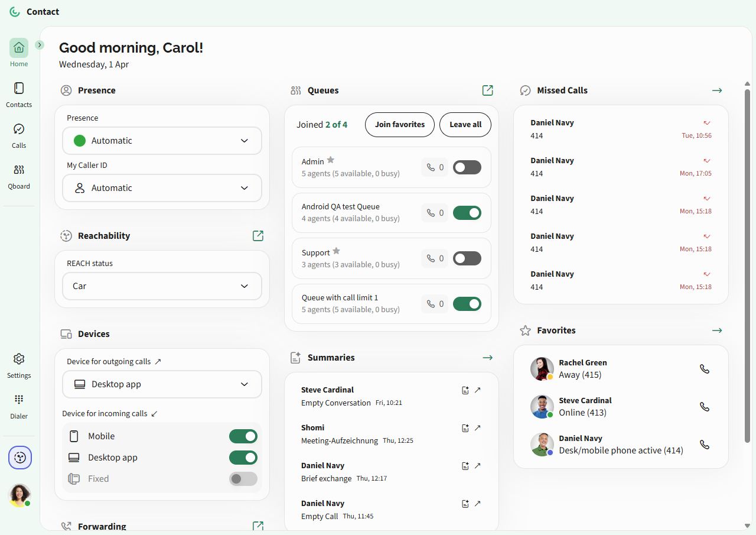Screen dimensions: 756x535
Task: Call Daniel Navy from Favorites
Action: pyautogui.click(x=704, y=445)
